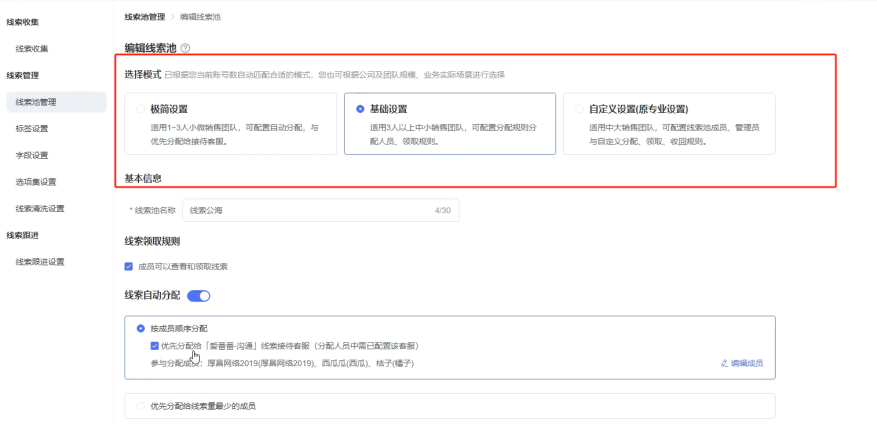Click the 编辑成员 pencil icon
The image size is (877, 424).
(x=724, y=363)
